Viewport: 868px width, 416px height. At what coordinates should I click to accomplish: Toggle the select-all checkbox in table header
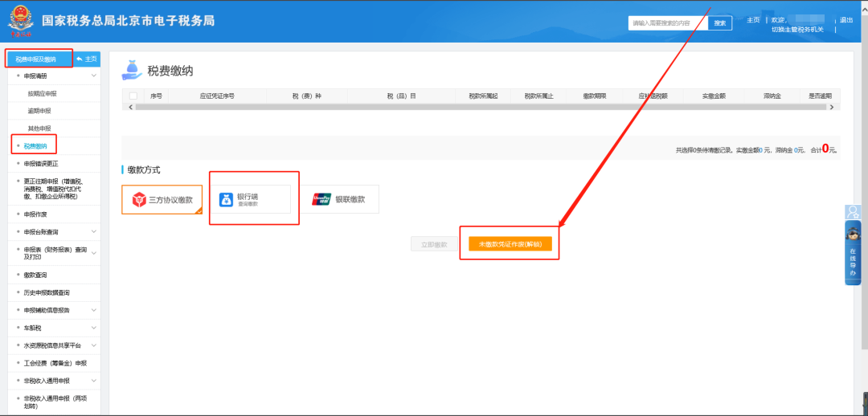tap(133, 96)
